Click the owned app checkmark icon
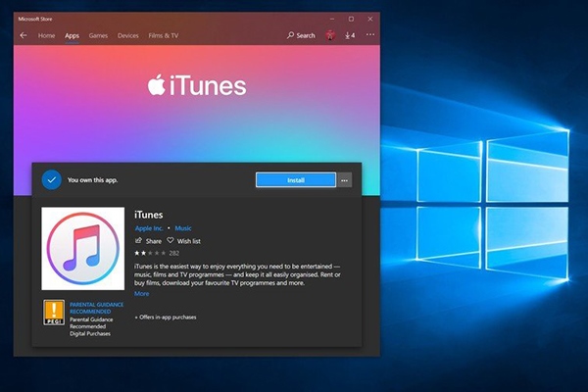The width and height of the screenshot is (588, 392). 51,179
